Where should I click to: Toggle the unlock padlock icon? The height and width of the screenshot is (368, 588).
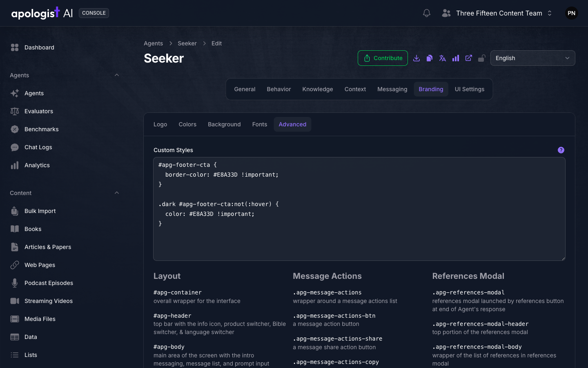pos(482,58)
